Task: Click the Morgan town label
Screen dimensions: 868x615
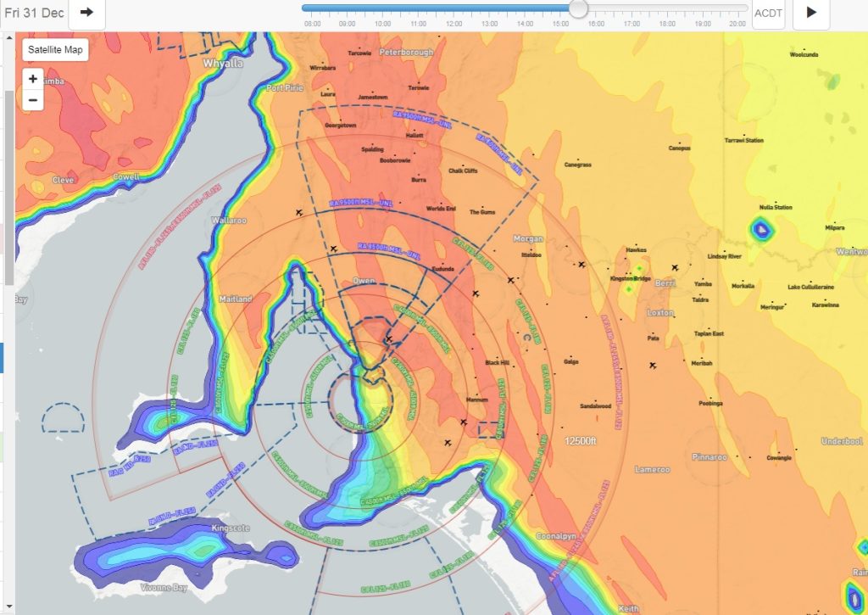Action: tap(528, 239)
